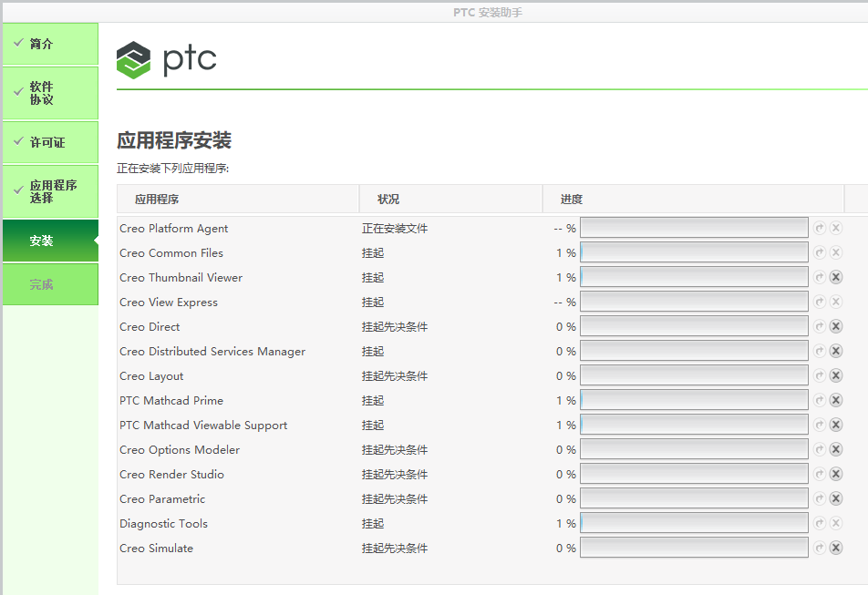Click retry icon for Creo Distributed Services Manager
Image resolution: width=868 pixels, height=595 pixels.
click(820, 351)
